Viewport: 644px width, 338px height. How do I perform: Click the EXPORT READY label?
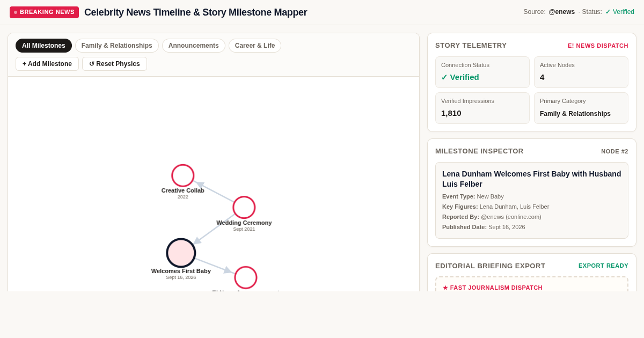(603, 266)
